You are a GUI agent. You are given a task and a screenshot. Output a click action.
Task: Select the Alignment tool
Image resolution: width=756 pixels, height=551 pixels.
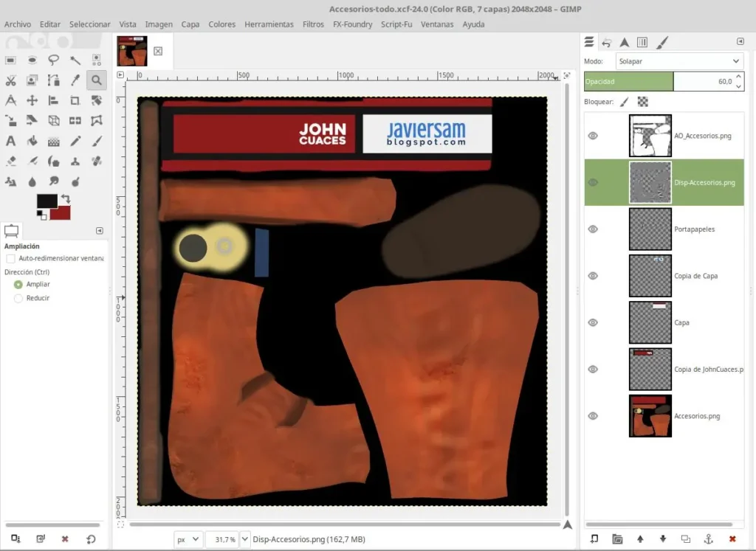coord(53,100)
